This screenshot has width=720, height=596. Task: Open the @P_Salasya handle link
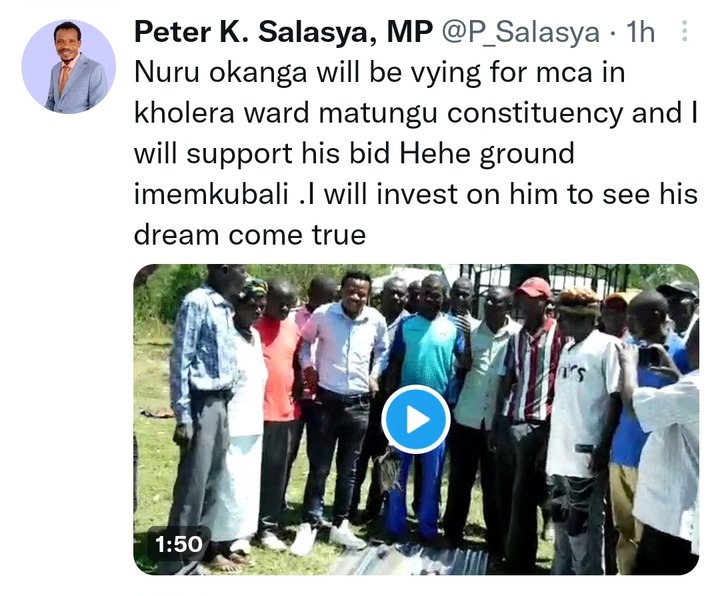pos(521,32)
